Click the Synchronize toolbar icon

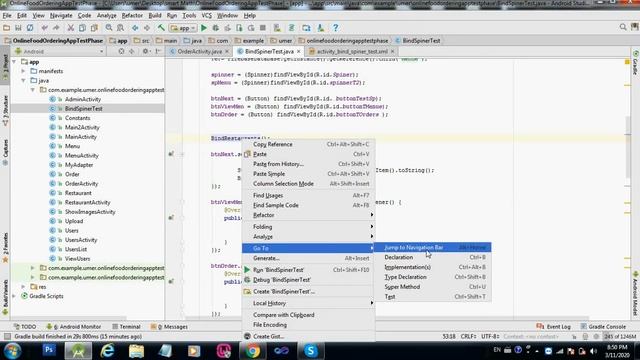pyautogui.click(x=30, y=28)
